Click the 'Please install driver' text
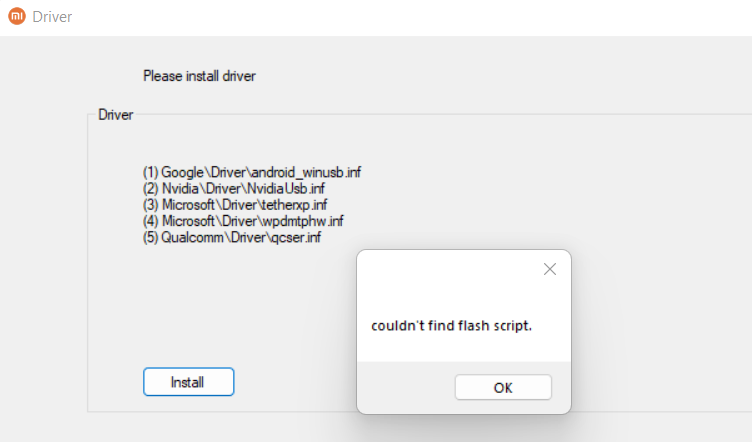This screenshot has width=752, height=442. click(200, 76)
